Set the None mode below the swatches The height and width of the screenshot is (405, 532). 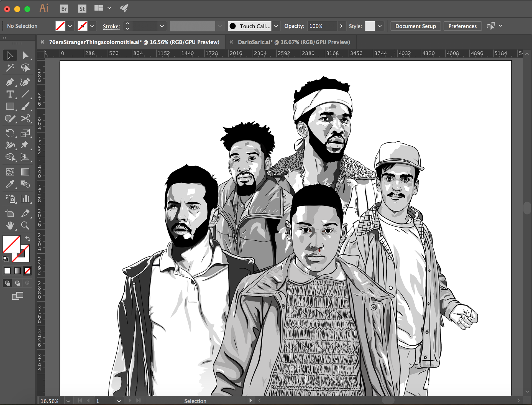coord(27,271)
